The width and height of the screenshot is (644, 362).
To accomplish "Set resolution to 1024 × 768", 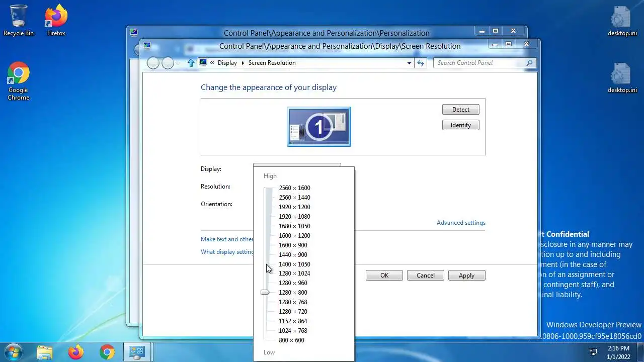I will click(x=293, y=331).
